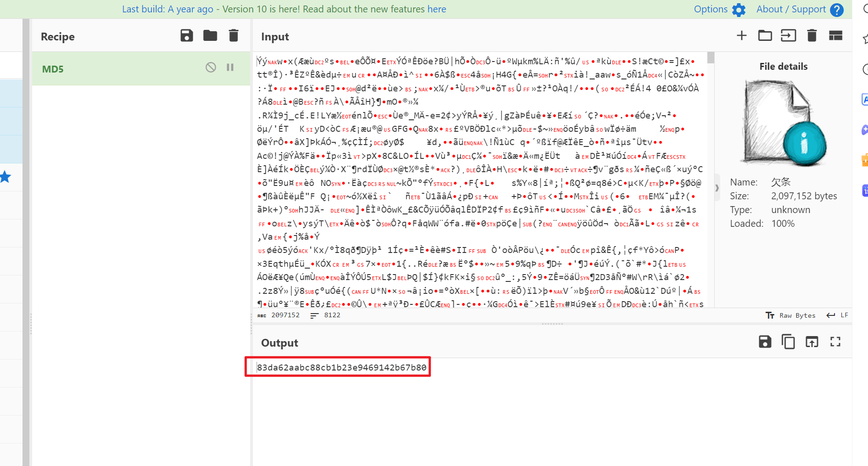Collapse the File details side panel
868x466 pixels.
(717, 188)
